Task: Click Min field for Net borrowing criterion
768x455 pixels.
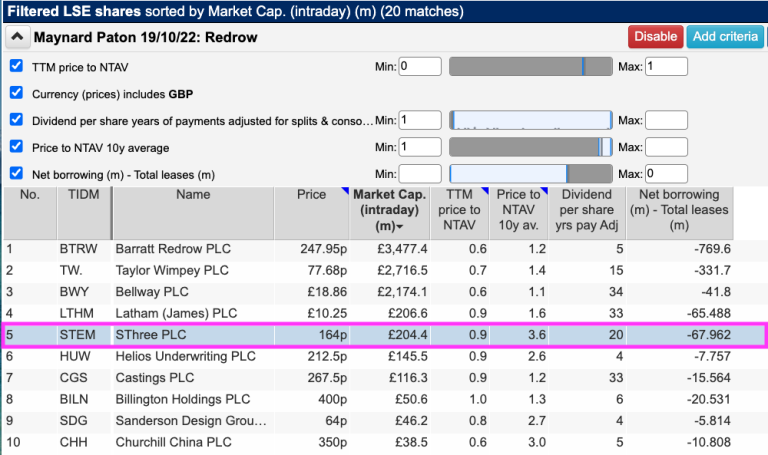Action: click(420, 174)
